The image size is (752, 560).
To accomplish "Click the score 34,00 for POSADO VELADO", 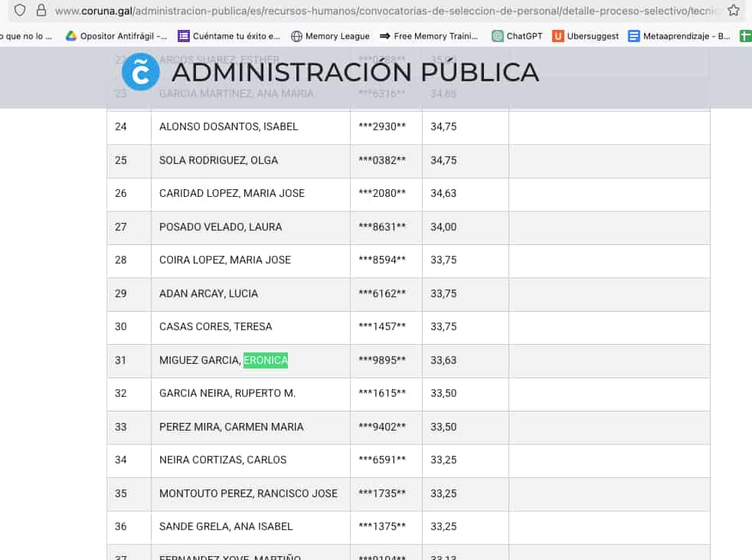I will click(x=443, y=227).
